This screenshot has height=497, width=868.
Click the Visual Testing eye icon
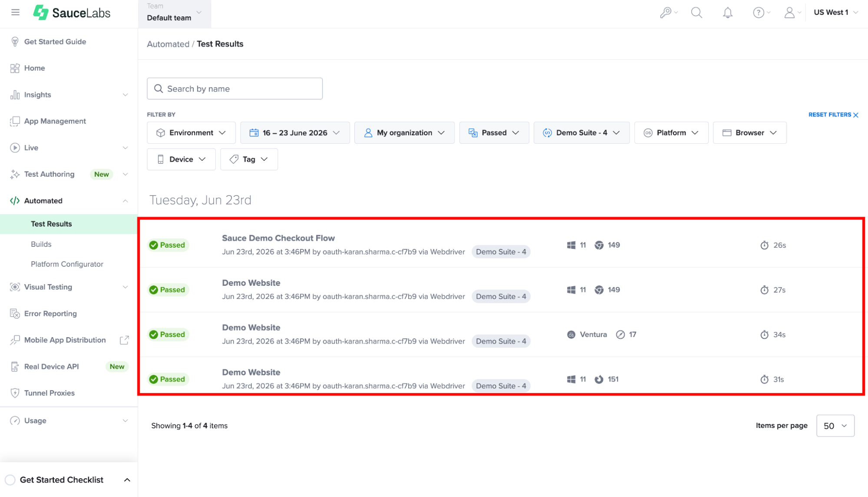pyautogui.click(x=15, y=287)
